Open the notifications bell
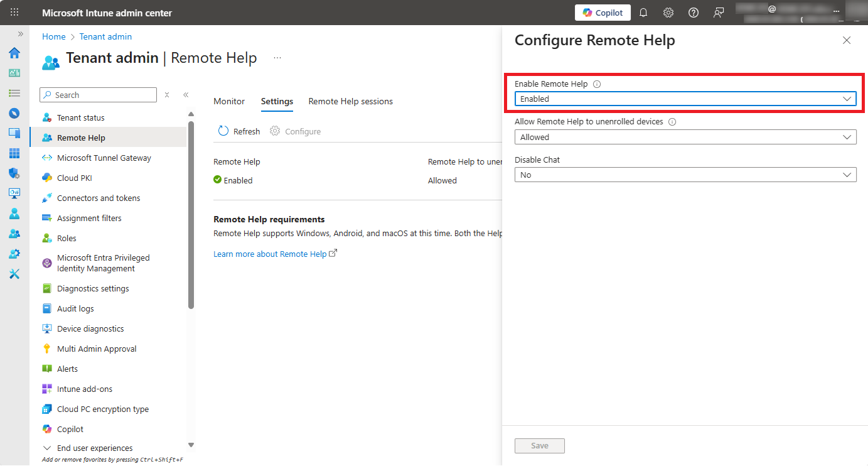The width and height of the screenshot is (868, 466). [643, 13]
